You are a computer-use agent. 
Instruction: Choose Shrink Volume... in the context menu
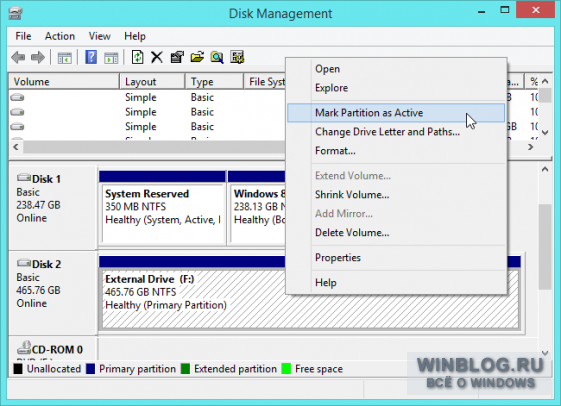coord(396,195)
